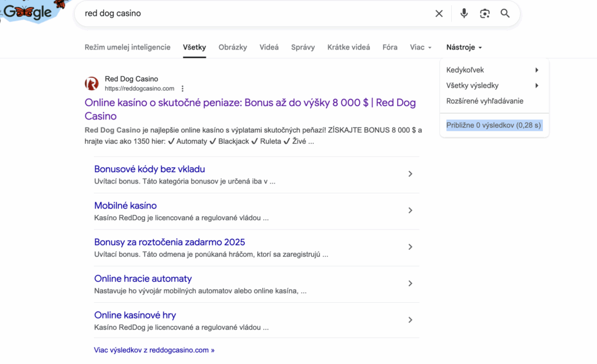Expand the Kedykoľvek time filter
Screen dimensions: 597x364
tap(493, 70)
